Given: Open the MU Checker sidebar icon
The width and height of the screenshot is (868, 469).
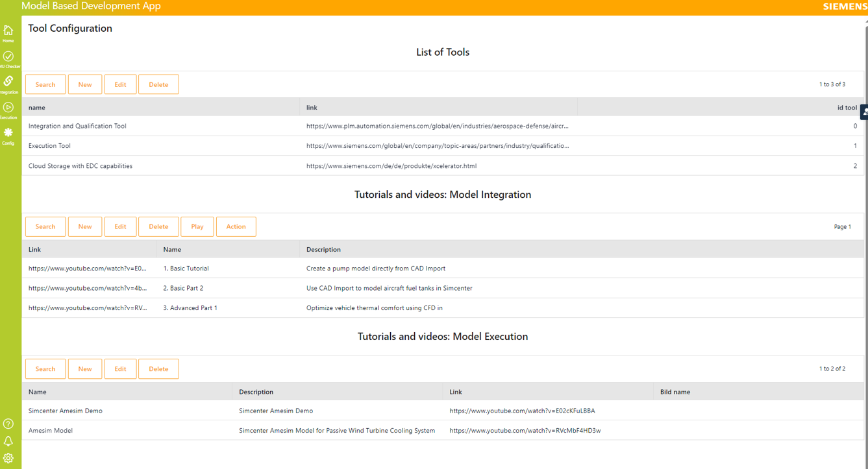Looking at the screenshot, I should 8,58.
